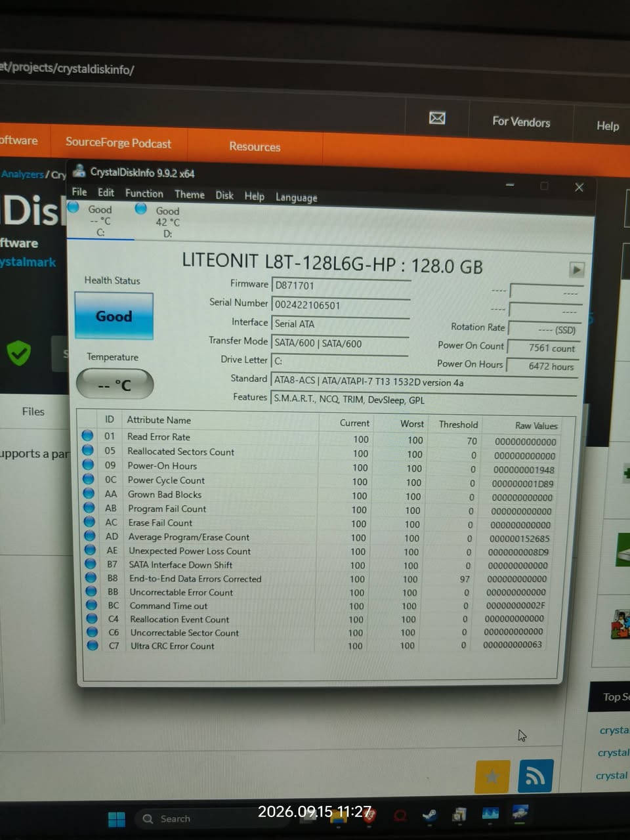Click status circle for Power Cycle Count
630x840 pixels.
(x=89, y=479)
